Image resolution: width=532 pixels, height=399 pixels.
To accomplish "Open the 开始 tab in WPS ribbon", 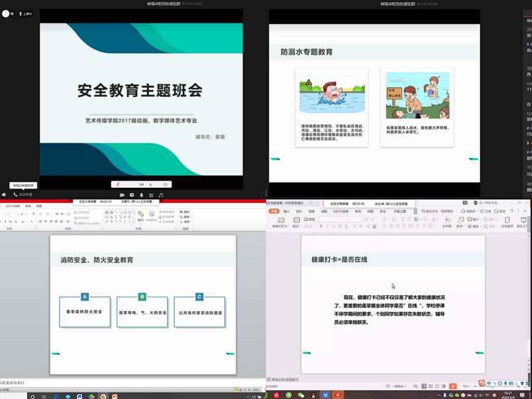I will click(274, 211).
